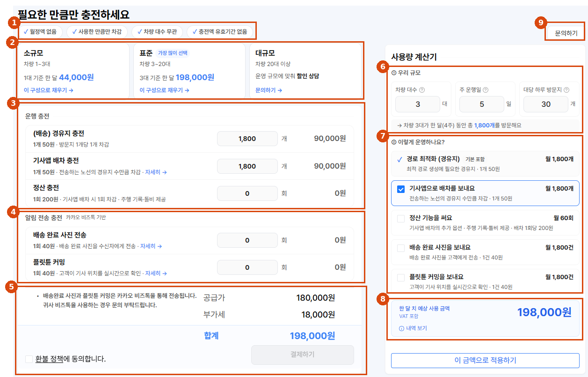Viewport: 588px width, 377px height.
Task: Click the 알림 전송 충전 section label
Action: click(44, 217)
